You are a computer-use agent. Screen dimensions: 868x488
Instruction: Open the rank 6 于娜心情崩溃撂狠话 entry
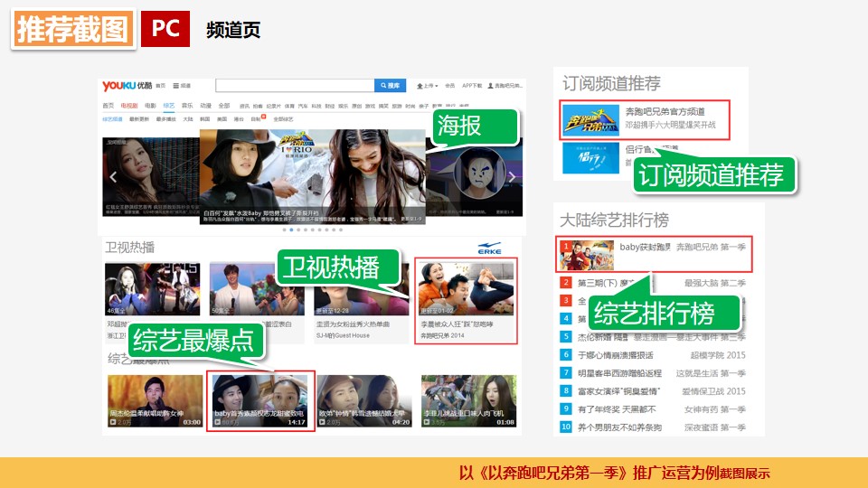(x=616, y=354)
